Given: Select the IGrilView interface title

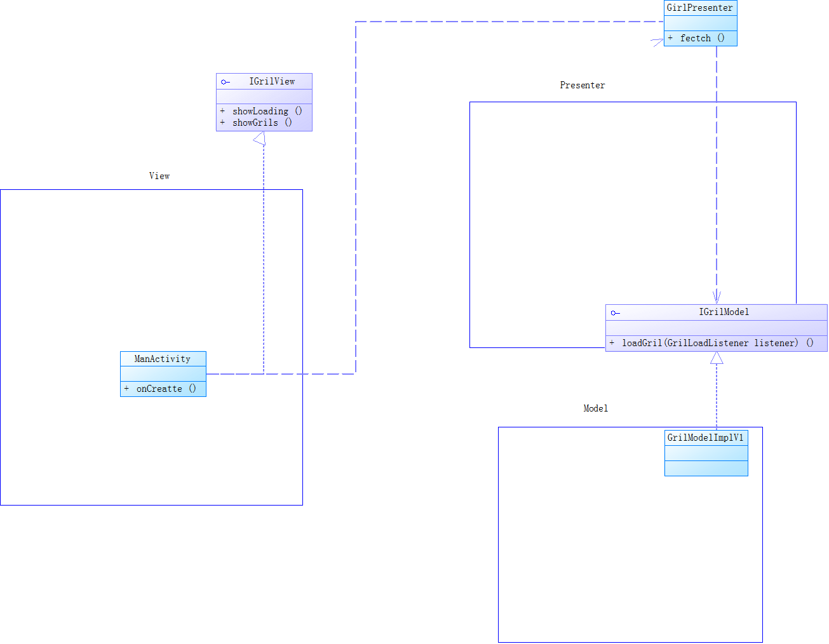Looking at the screenshot, I should pyautogui.click(x=272, y=81).
